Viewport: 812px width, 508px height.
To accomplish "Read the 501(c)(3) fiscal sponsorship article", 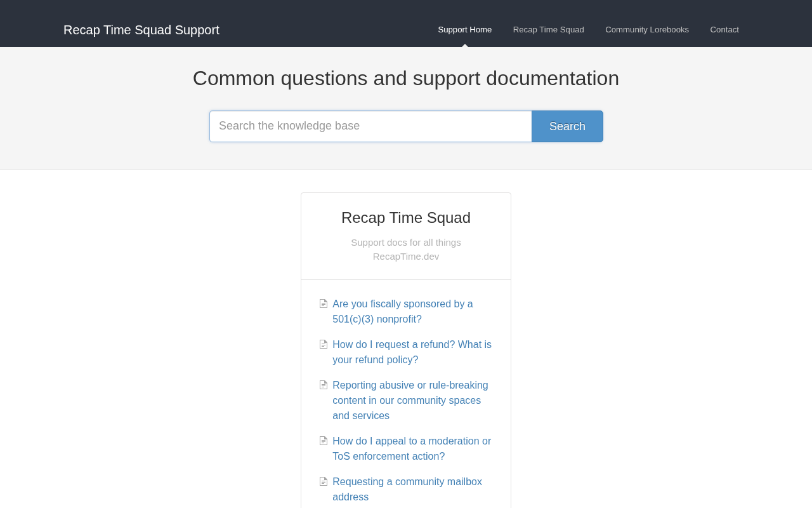I will click(x=402, y=312).
